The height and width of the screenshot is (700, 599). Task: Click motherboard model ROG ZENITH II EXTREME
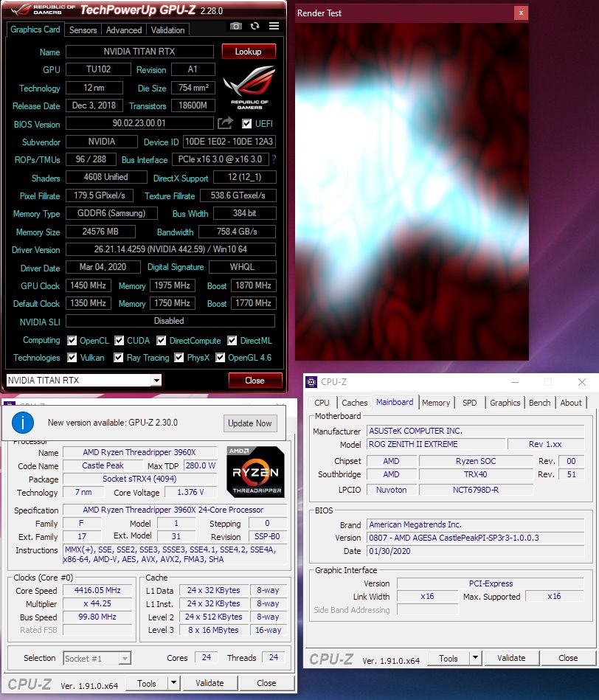point(436,444)
